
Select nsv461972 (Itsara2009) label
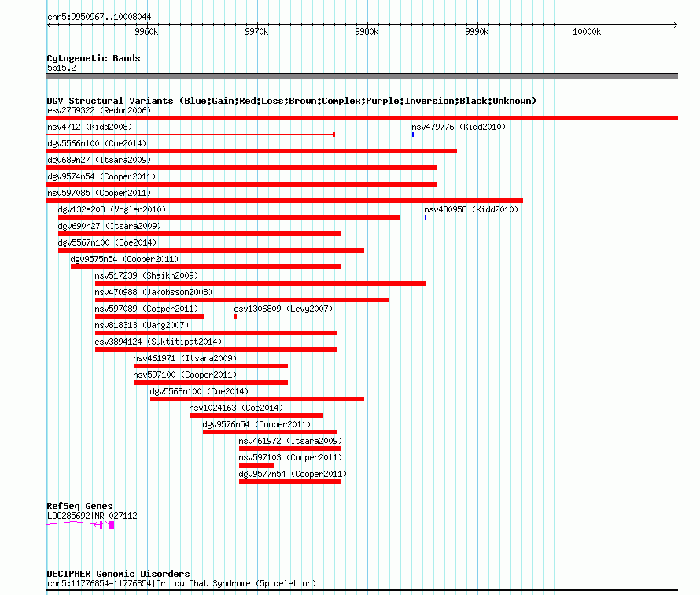click(290, 441)
